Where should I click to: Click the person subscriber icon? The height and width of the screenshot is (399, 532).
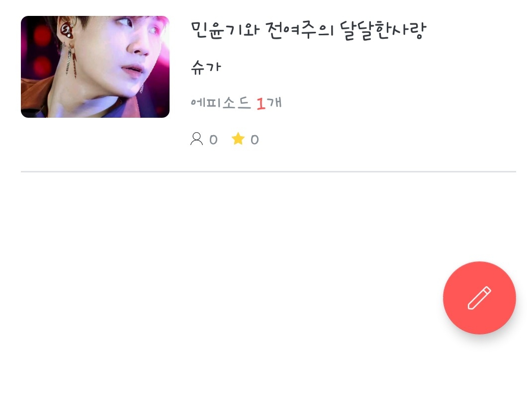196,139
